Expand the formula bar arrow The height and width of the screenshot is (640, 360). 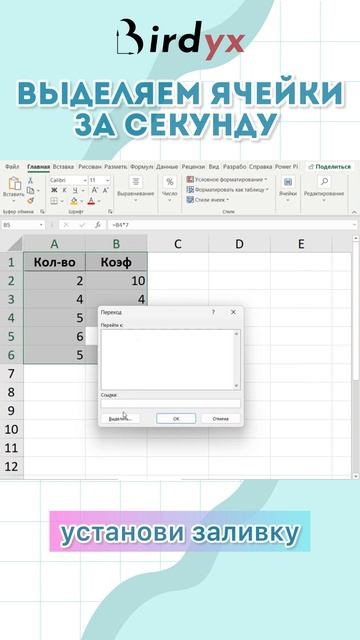click(x=354, y=225)
